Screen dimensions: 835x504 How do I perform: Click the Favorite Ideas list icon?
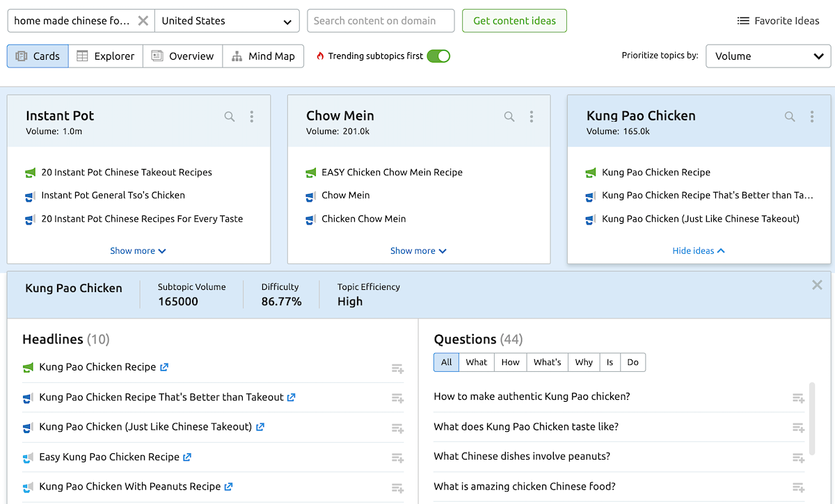(743, 21)
